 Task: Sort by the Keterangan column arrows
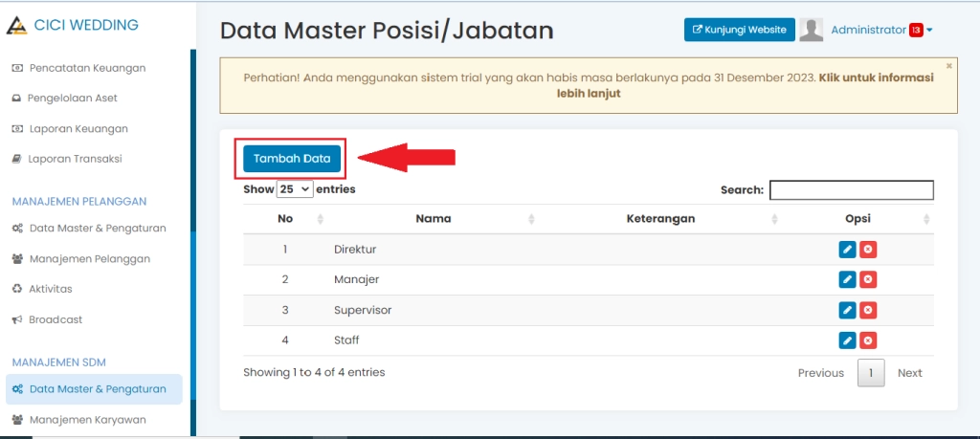click(774, 219)
